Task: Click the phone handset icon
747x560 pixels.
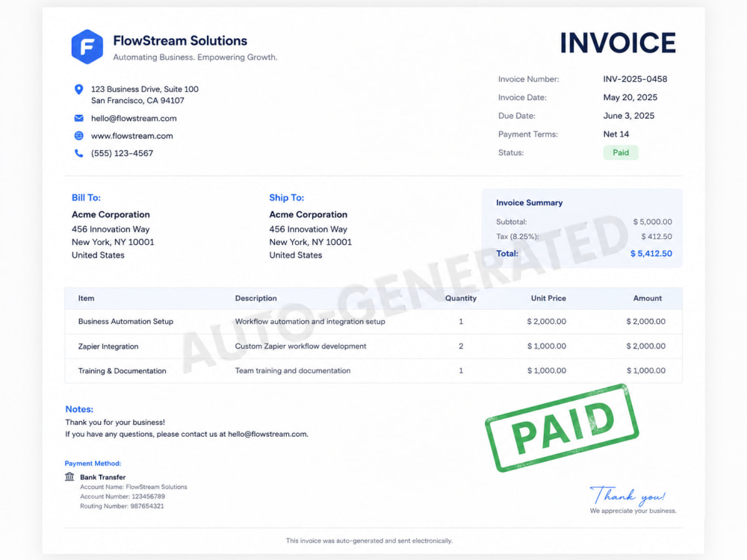Action: point(78,153)
